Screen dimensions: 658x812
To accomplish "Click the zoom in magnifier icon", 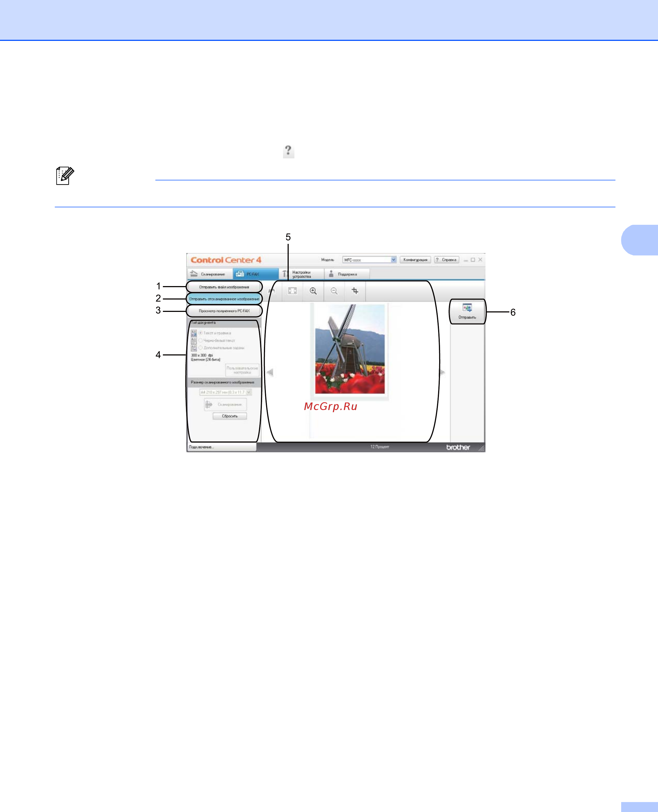I will click(x=313, y=291).
